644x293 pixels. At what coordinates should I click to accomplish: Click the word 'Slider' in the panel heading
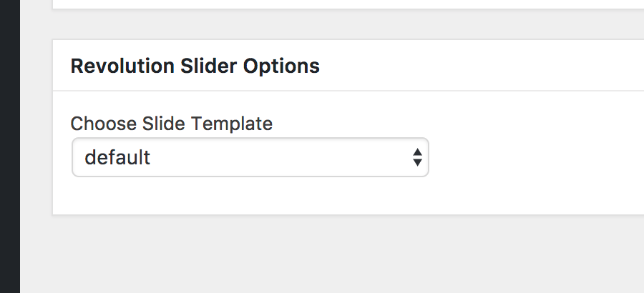point(208,66)
